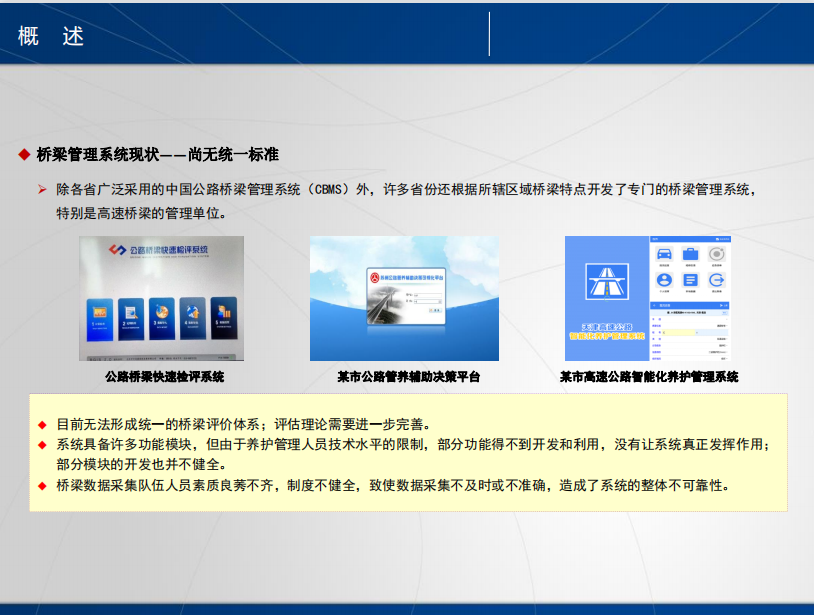Click the 某市公路管养辅助决策平台 caption
Screen dimensions: 814x615
(408, 377)
